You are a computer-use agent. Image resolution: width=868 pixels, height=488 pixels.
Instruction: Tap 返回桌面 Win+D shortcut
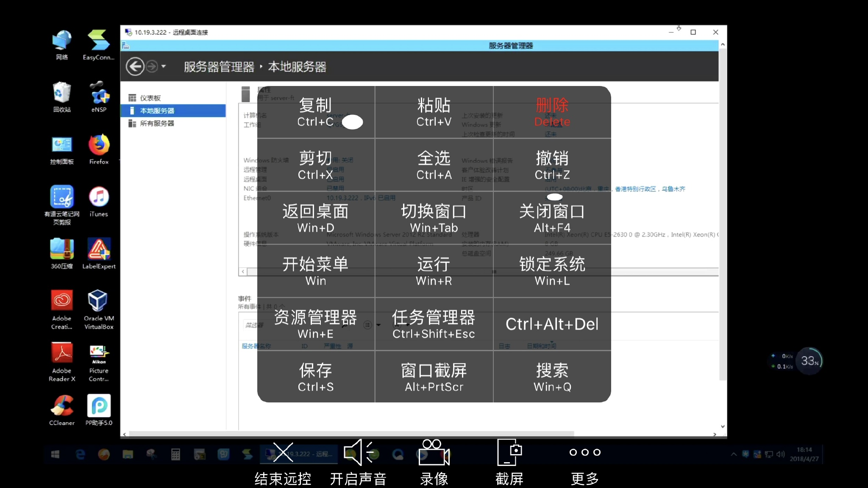[316, 218]
